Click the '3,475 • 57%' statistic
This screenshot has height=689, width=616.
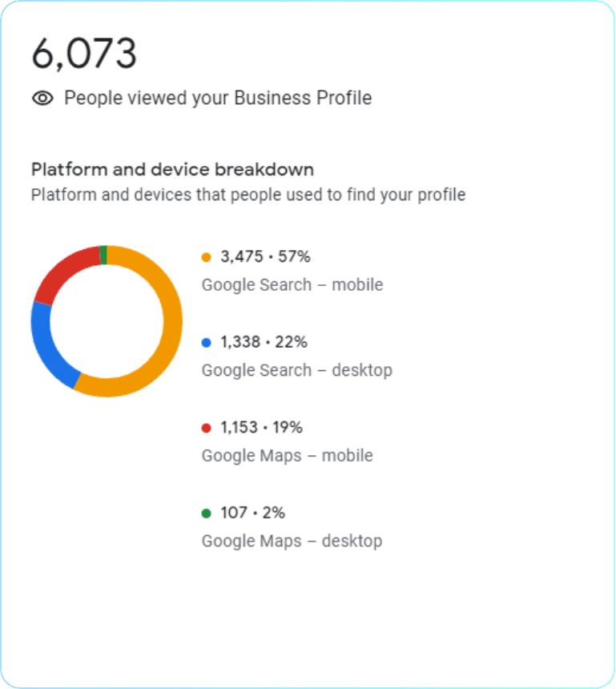pyautogui.click(x=265, y=257)
